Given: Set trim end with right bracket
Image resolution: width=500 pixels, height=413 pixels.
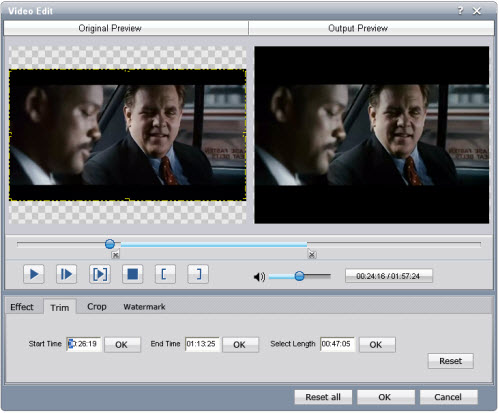Looking at the screenshot, I should point(198,274).
